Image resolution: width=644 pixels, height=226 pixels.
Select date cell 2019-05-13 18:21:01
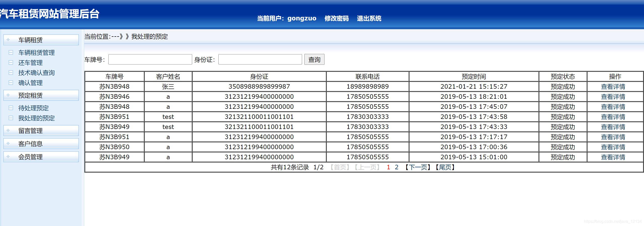pyautogui.click(x=474, y=97)
